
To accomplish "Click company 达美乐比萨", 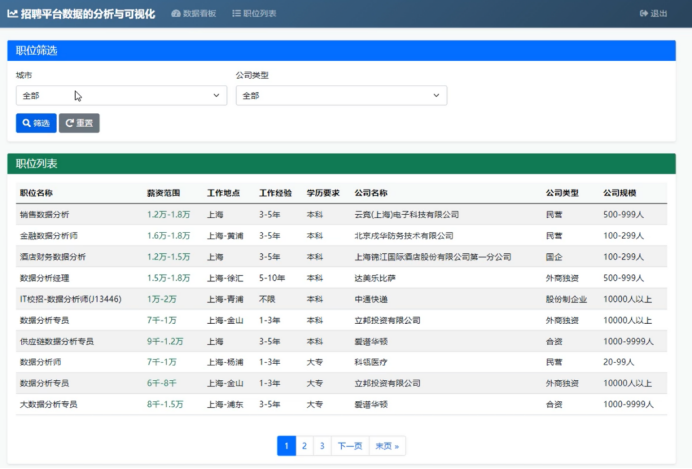I will click(375, 278).
